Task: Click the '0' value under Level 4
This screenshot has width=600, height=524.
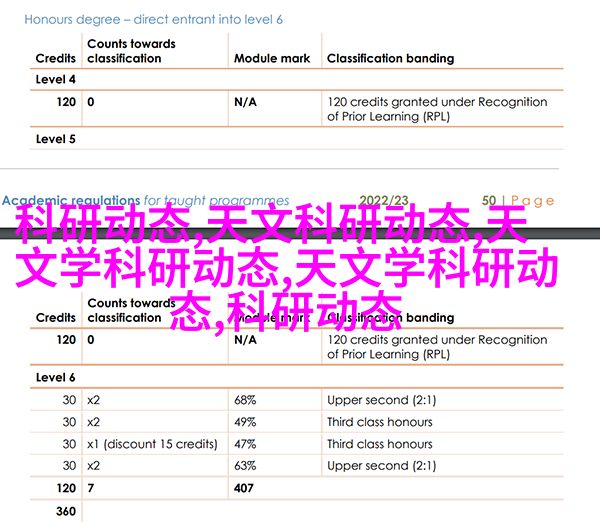Action: point(91,102)
